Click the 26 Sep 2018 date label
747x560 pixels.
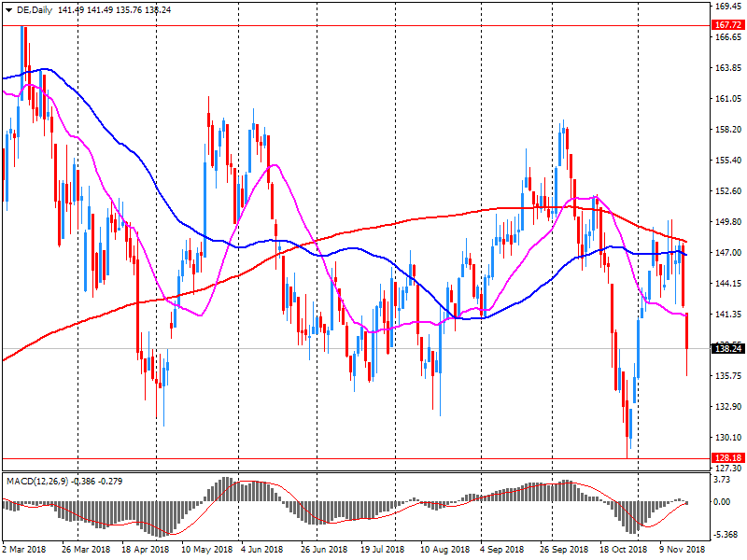click(x=564, y=550)
